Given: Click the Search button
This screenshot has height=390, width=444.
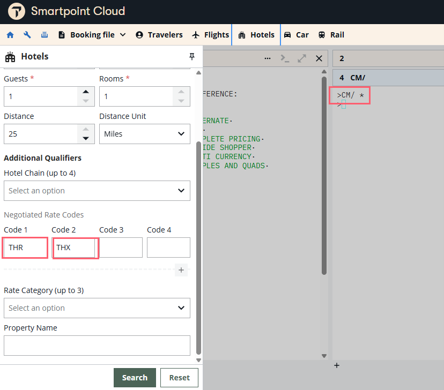Looking at the screenshot, I should tap(135, 378).
